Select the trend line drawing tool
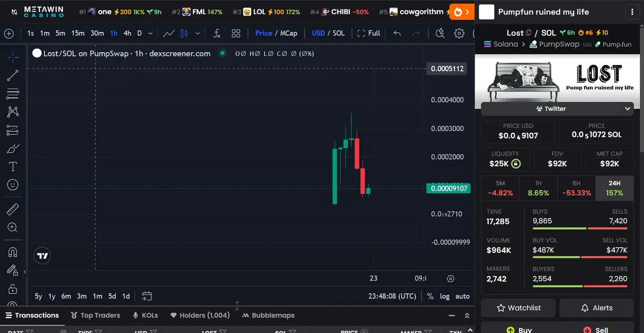This screenshot has height=333, width=644. (x=13, y=76)
